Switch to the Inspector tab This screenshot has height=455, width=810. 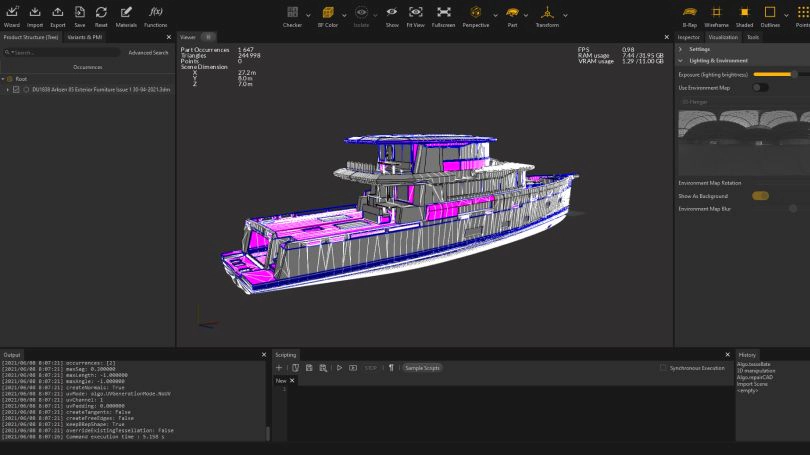(689, 37)
